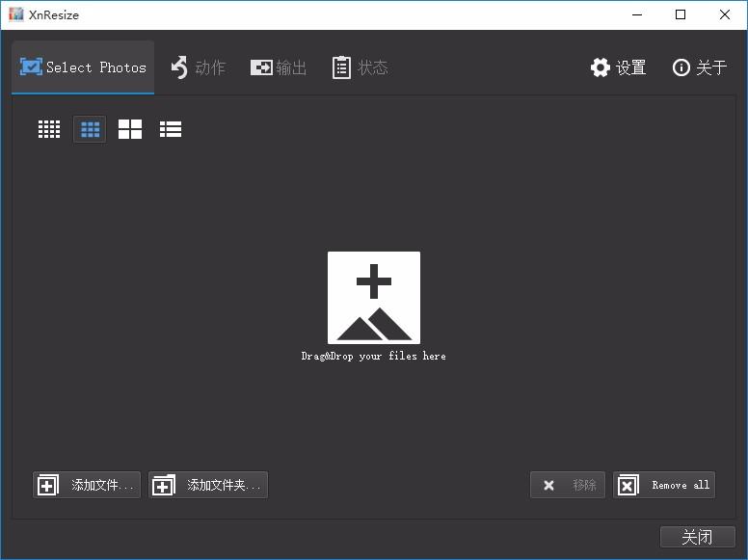Screen dimensions: 748x560
Task: Switch to the 状态 tab
Action: point(360,67)
